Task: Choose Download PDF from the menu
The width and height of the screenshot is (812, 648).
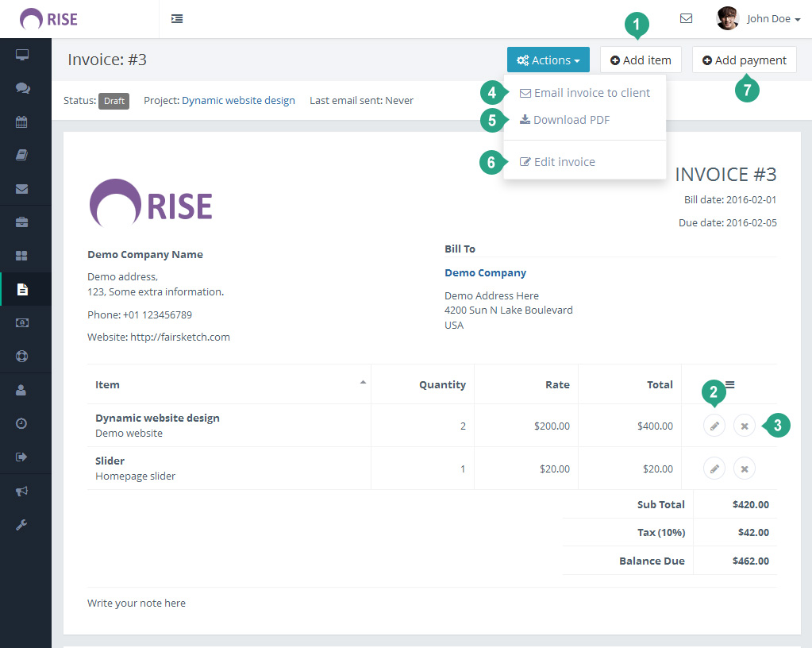Action: coord(564,120)
